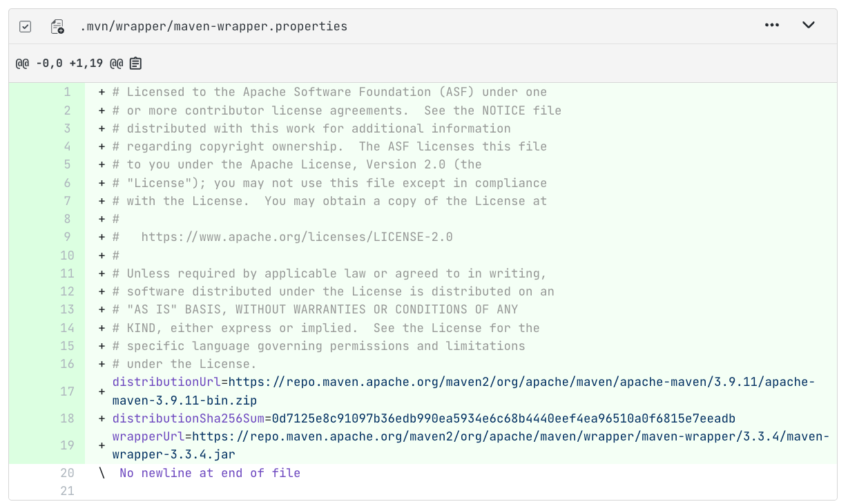The image size is (848, 504).
Task: Toggle the viewed checkbox for maven-wrapper.properties
Action: click(x=25, y=27)
